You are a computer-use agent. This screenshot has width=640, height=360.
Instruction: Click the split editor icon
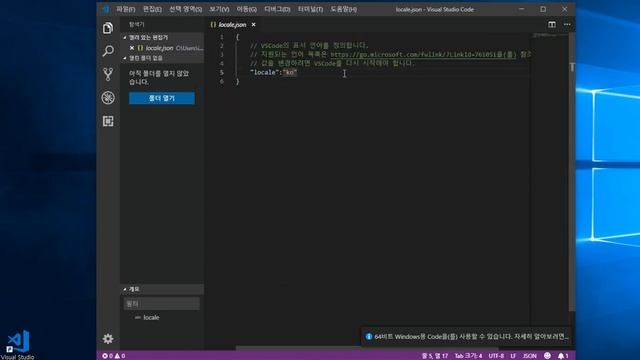click(552, 24)
